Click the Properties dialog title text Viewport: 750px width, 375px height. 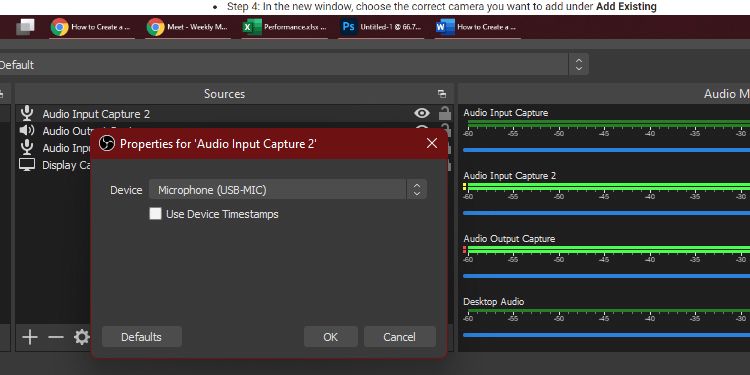click(218, 143)
